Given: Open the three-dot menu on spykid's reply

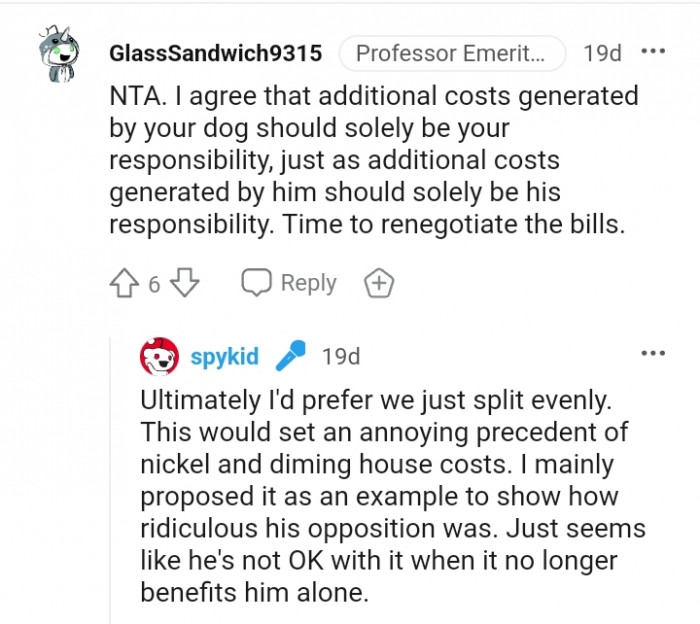Looking at the screenshot, I should (x=652, y=353).
